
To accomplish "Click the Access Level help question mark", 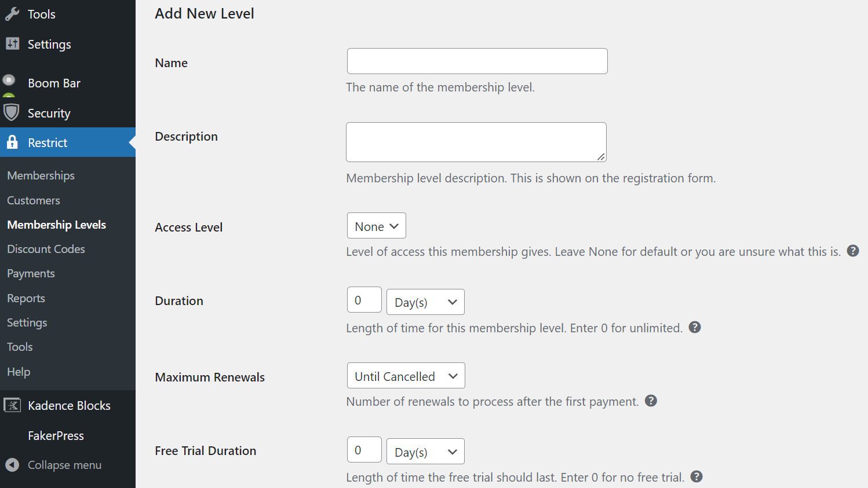I will [x=853, y=251].
